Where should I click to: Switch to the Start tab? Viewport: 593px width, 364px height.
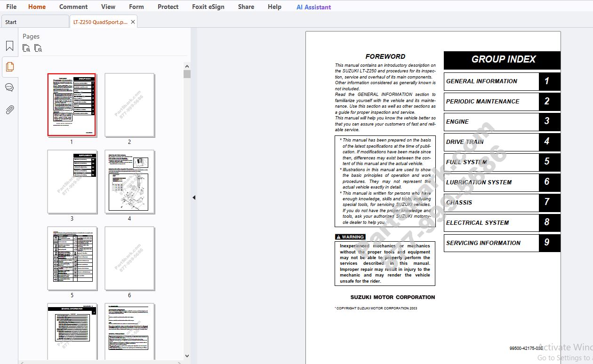[35, 22]
